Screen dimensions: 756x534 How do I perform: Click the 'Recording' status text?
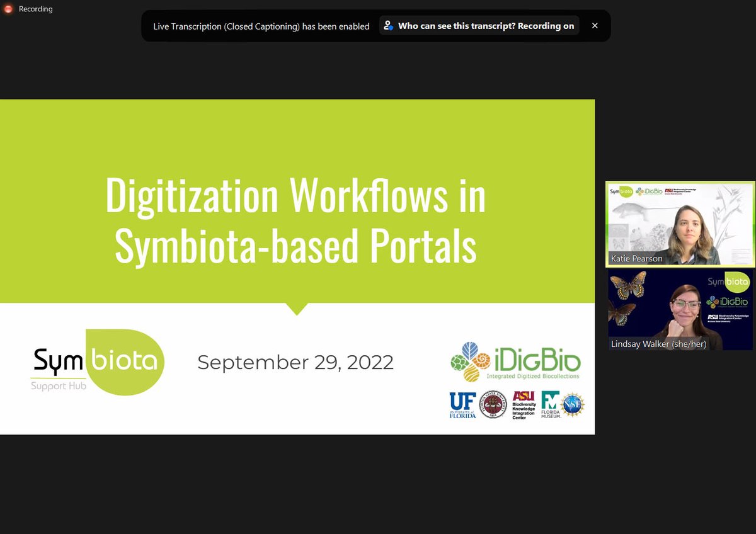36,9
